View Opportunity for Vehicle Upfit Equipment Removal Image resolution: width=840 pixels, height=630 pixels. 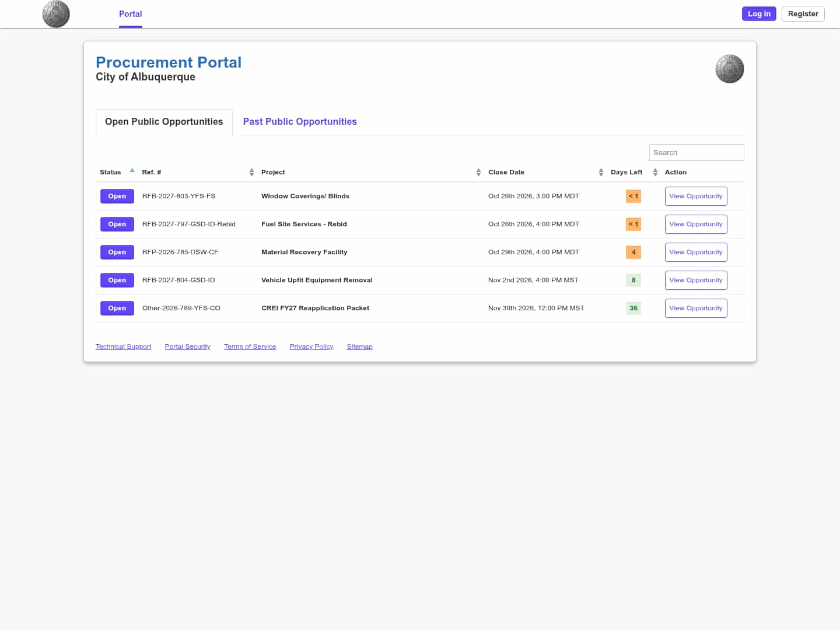tap(696, 281)
